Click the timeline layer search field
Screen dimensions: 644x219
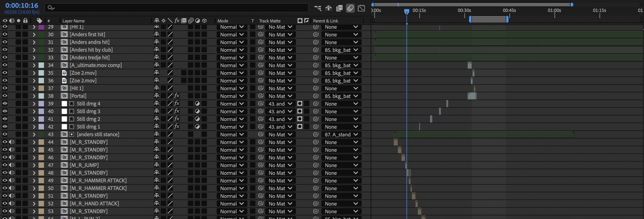click(176, 8)
